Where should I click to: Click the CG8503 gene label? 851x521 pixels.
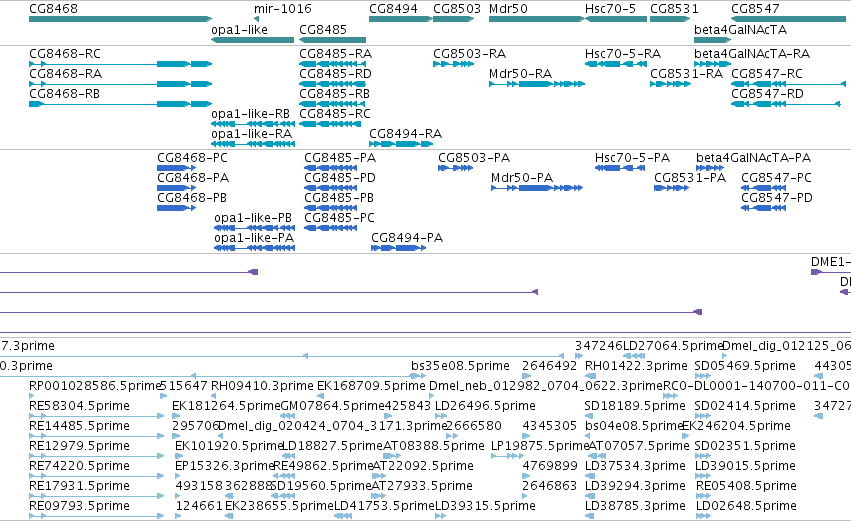pos(457,9)
